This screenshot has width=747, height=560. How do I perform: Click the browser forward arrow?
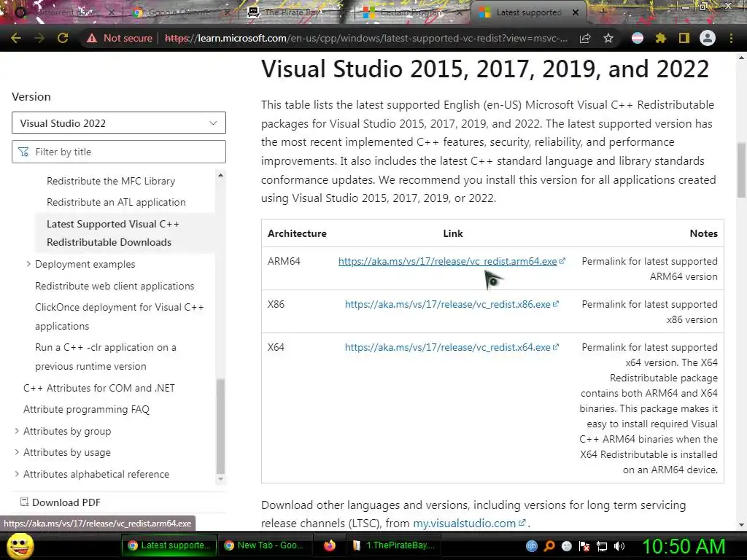pyautogui.click(x=39, y=38)
